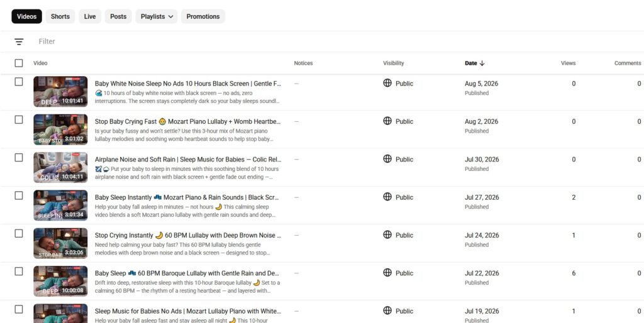This screenshot has height=323, width=644.
Task: Click thumbnail with 10:04:11 duration
Action: click(60, 167)
